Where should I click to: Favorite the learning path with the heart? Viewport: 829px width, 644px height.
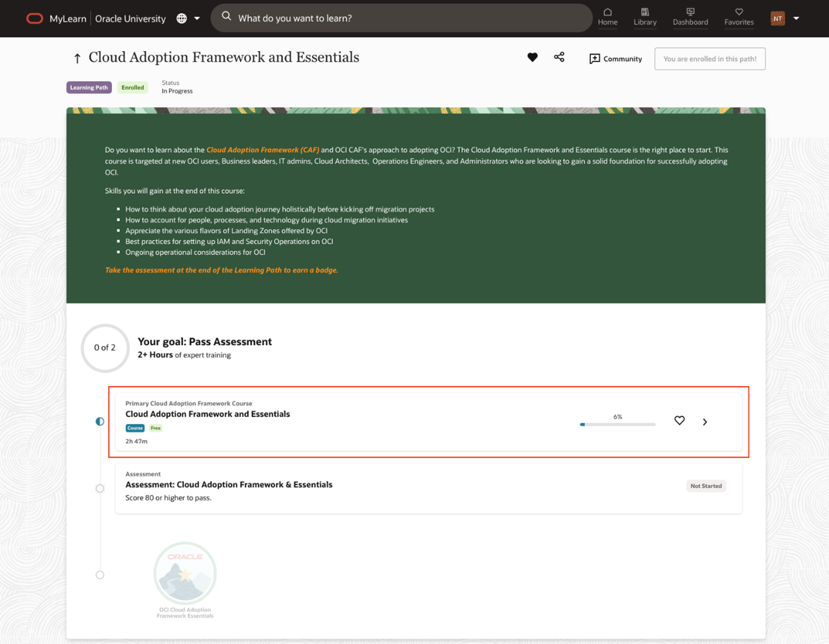pos(532,57)
